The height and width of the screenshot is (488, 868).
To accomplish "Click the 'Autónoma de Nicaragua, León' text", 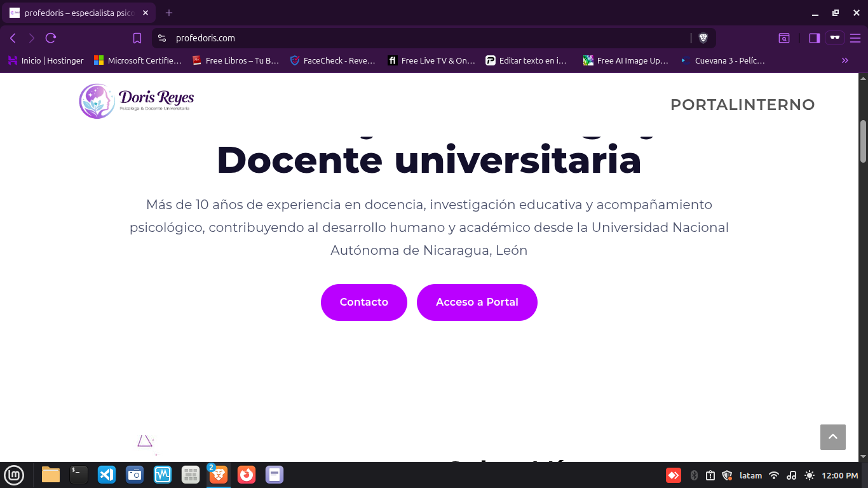I will point(429,250).
